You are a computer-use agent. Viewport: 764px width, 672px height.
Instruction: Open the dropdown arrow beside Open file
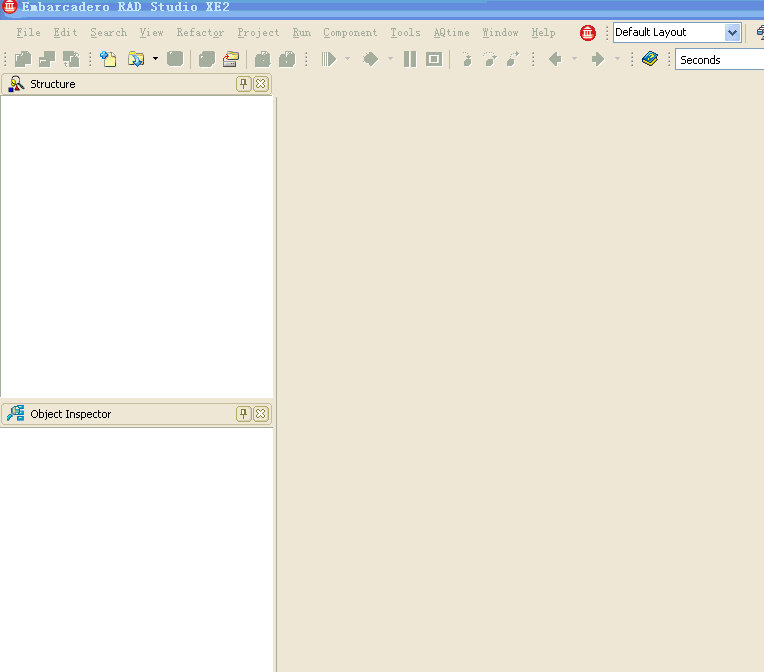(x=155, y=60)
